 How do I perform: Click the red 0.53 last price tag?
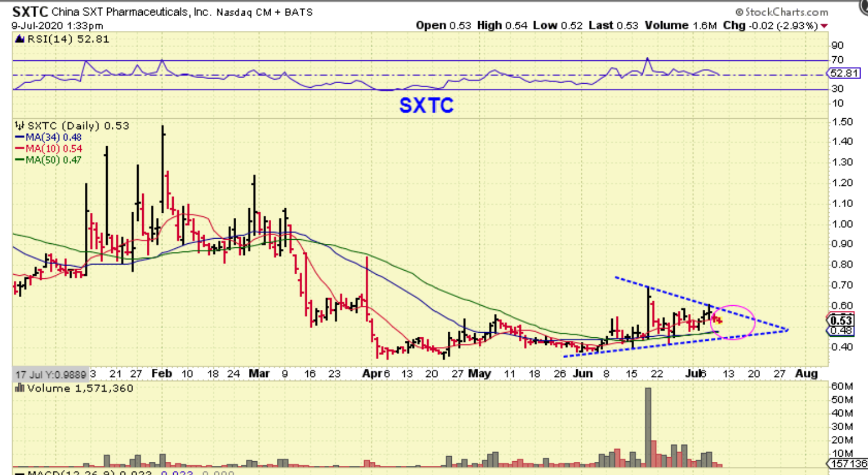[841, 320]
